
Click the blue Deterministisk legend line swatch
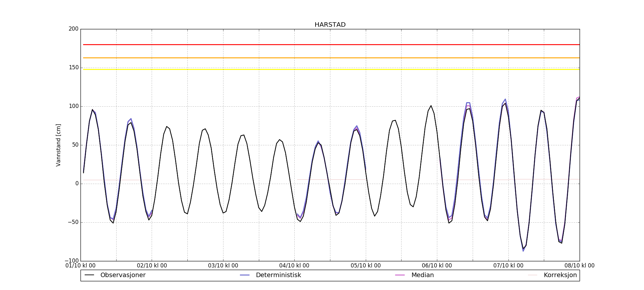pos(245,275)
